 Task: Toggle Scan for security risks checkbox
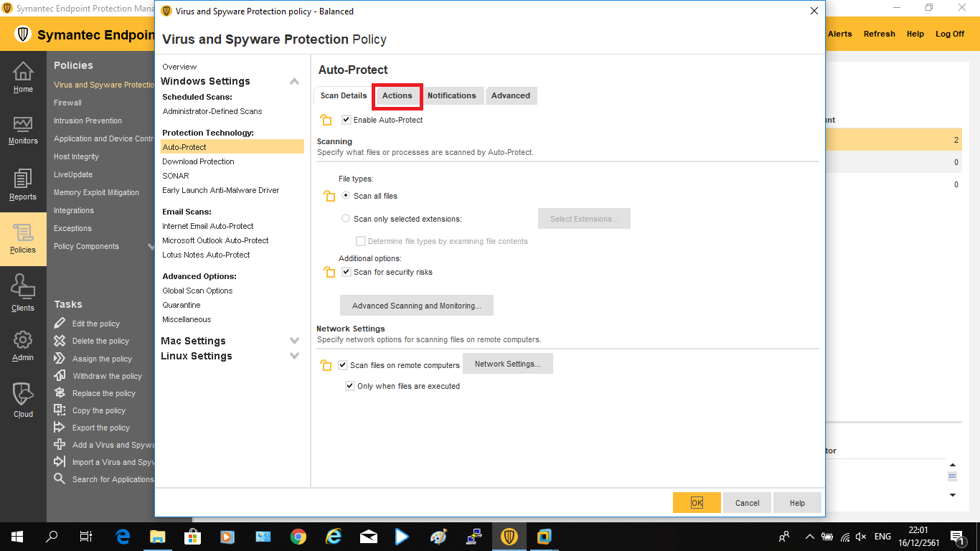347,272
